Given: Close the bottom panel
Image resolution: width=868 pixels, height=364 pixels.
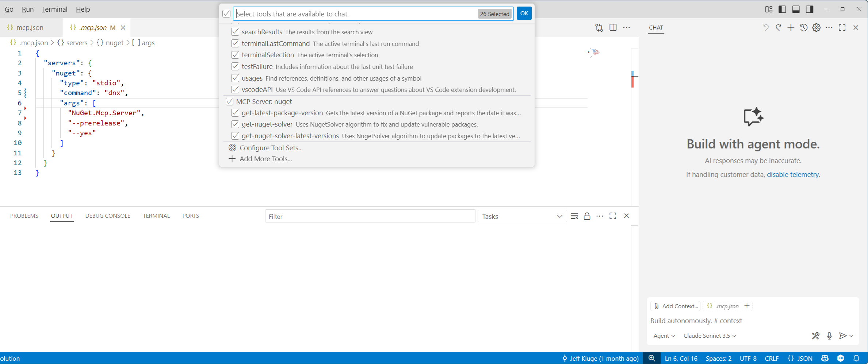Looking at the screenshot, I should [627, 216].
